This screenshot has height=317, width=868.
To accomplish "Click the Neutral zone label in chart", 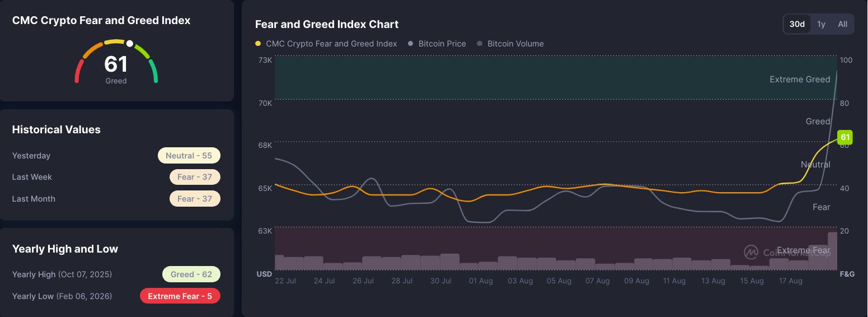I will 815,165.
